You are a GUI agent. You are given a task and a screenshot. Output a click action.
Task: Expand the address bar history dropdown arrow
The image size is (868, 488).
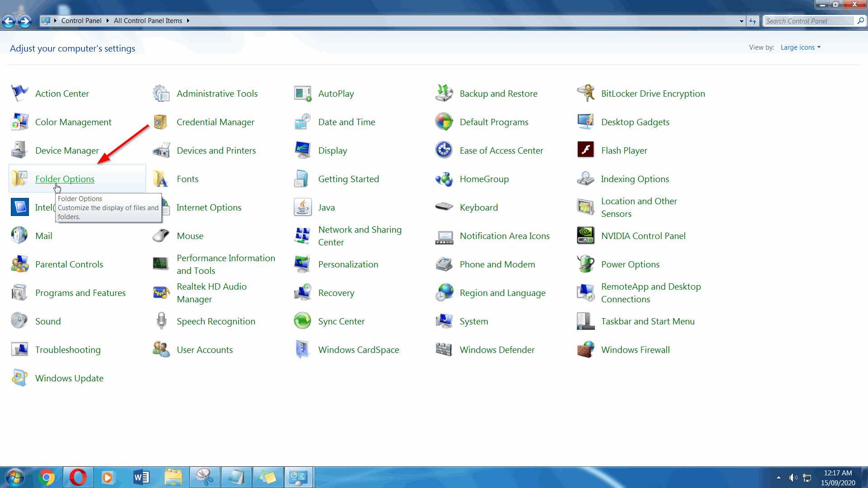click(741, 21)
